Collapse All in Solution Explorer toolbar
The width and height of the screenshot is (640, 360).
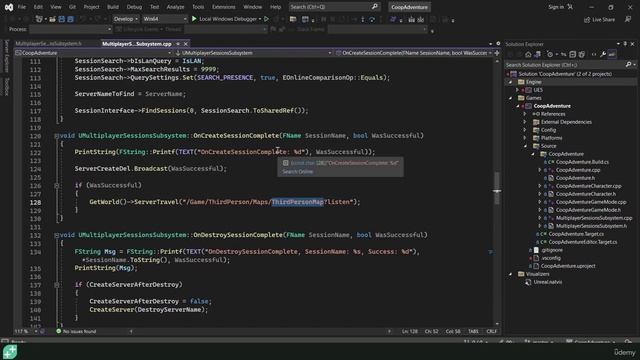(x=572, y=54)
